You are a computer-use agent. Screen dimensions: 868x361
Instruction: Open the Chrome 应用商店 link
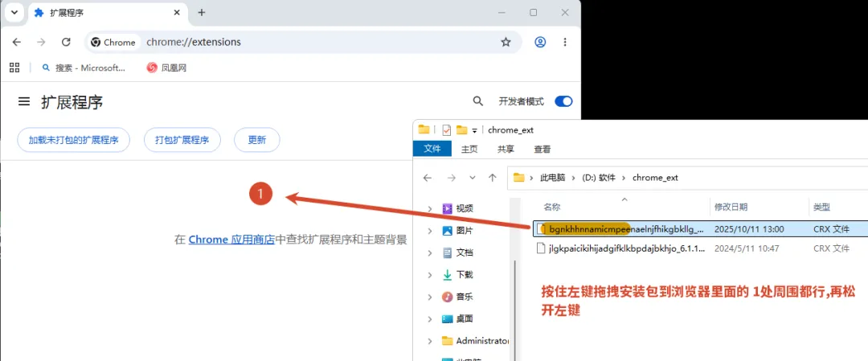pyautogui.click(x=231, y=240)
